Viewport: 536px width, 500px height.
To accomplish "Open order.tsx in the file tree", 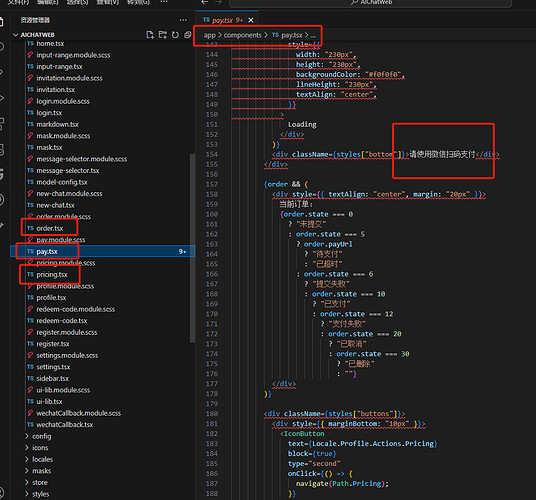I will coord(50,228).
